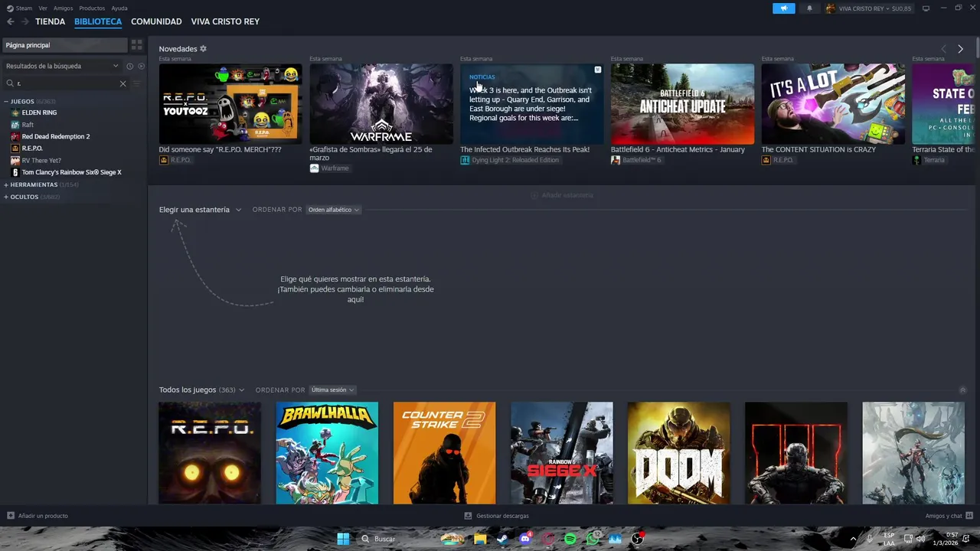Open the 'Orden alfabético' sort dropdown

click(x=333, y=210)
